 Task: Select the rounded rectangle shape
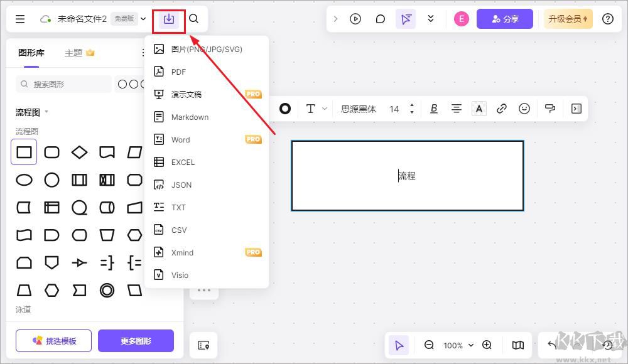pyautogui.click(x=51, y=152)
